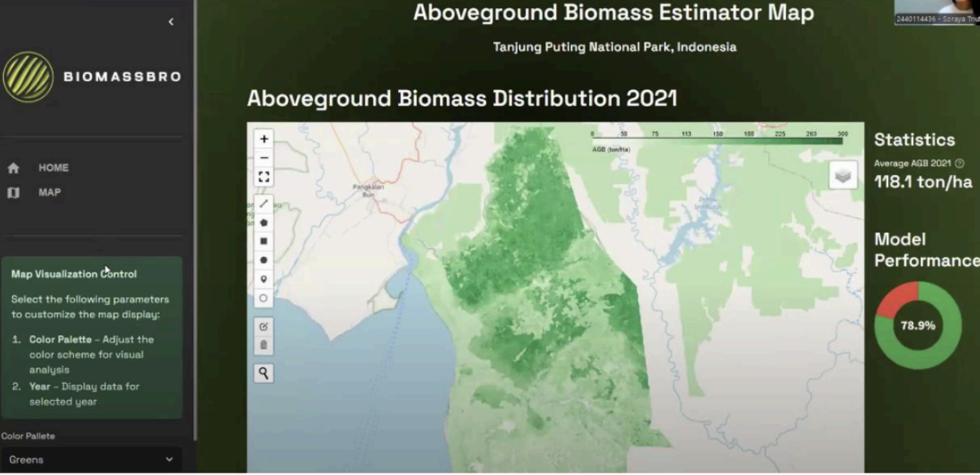Click the edit layers tool
The height and width of the screenshot is (475, 980).
coord(263,326)
